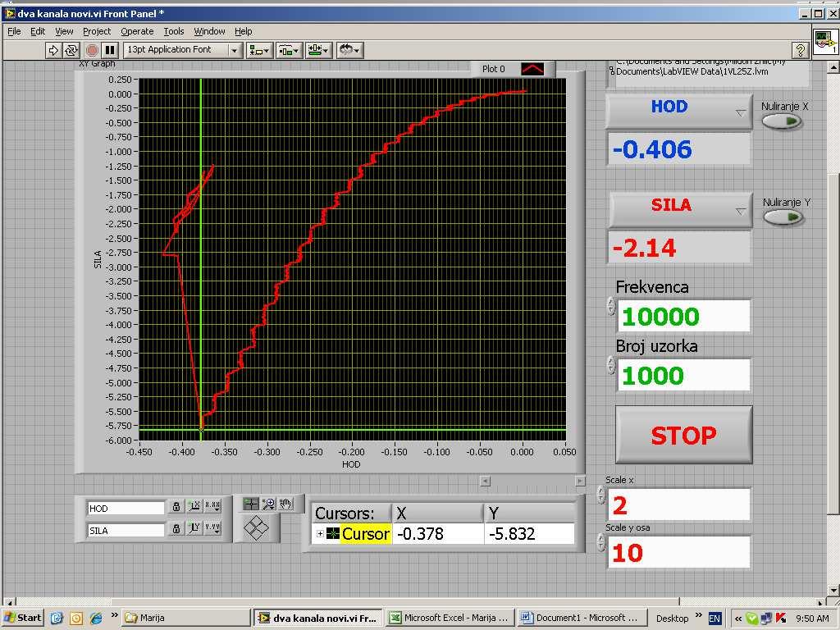Open the Y scale format button
The height and width of the screenshot is (630, 840).
(x=212, y=529)
